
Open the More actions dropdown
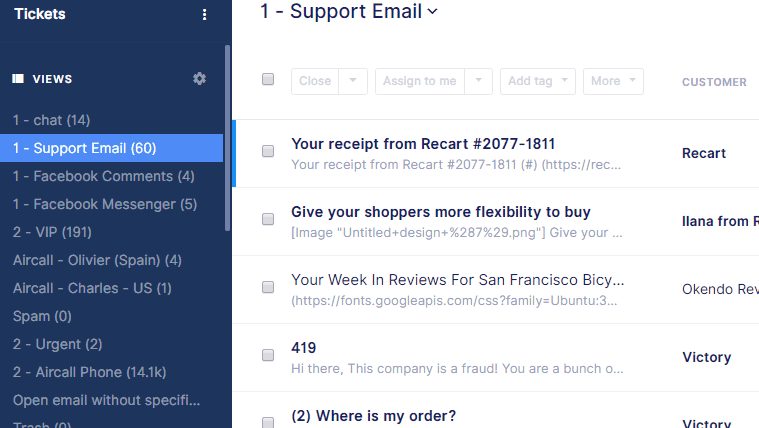(x=613, y=81)
